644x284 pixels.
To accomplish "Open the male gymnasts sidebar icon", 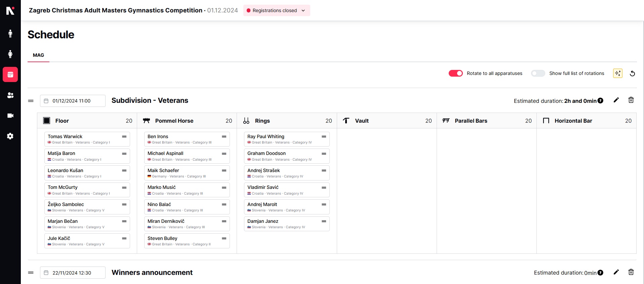I will [10, 34].
